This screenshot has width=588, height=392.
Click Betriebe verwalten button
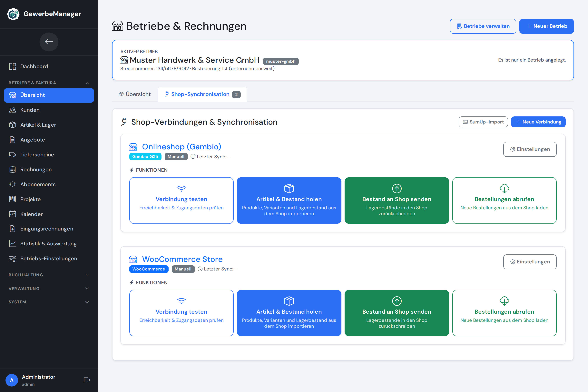tap(483, 26)
